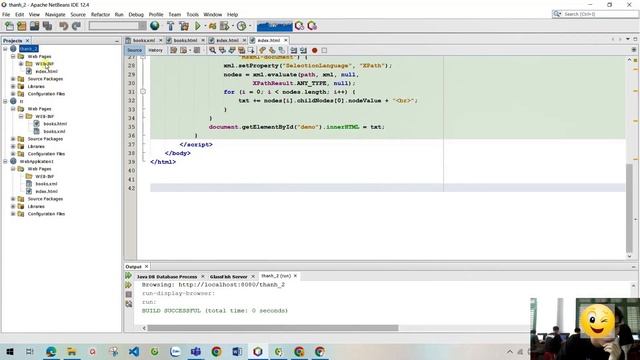Switch to the books.html editor tab

coord(185,40)
